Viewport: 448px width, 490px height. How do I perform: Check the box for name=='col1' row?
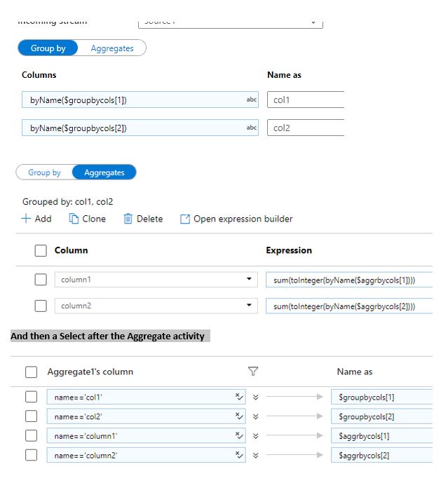31,397
